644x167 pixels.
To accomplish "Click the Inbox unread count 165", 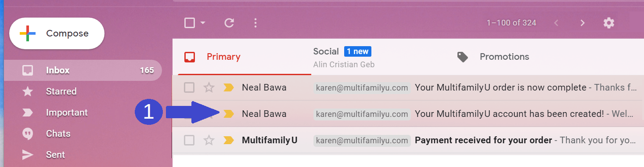I will (147, 70).
